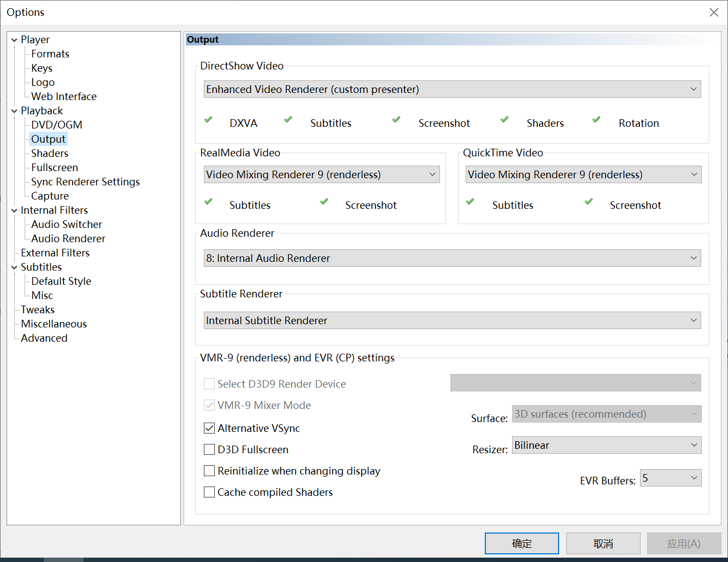The width and height of the screenshot is (728, 562).
Task: Click the Subtitles checkmark under RealMedia Video
Action: coord(209,203)
